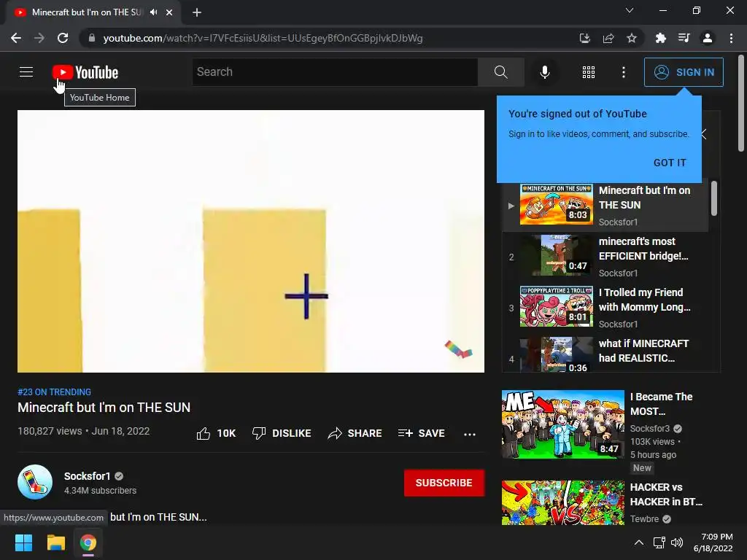The image size is (747, 560).
Task: Click the playlist panel scrollbar
Action: 713,198
